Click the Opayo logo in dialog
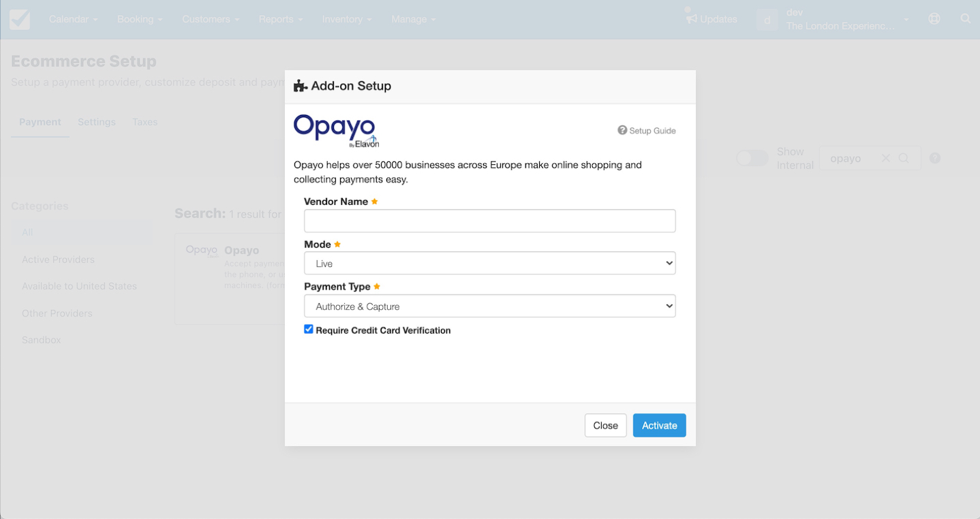This screenshot has height=519, width=980. [336, 131]
